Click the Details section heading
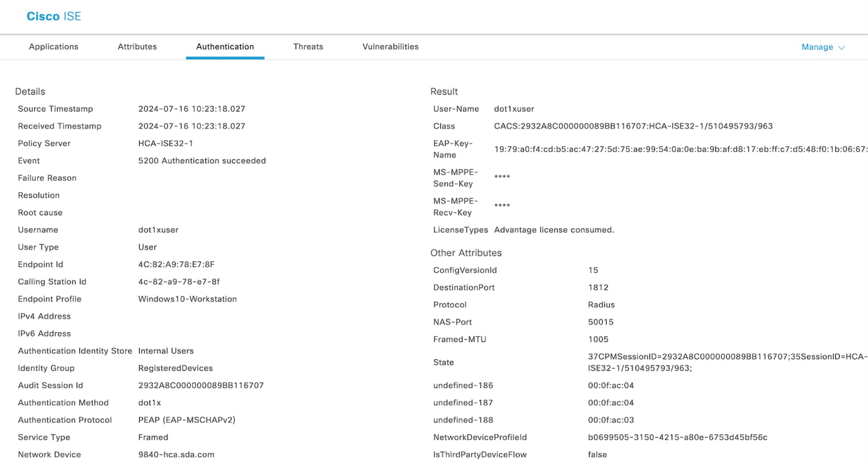Screen dimensions: 868x467 30,91
